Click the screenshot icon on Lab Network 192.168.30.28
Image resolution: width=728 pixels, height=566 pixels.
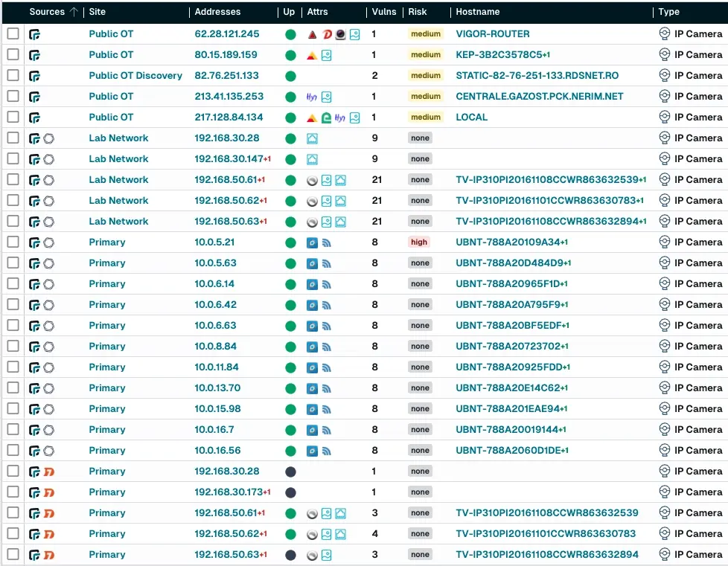pyautogui.click(x=312, y=138)
